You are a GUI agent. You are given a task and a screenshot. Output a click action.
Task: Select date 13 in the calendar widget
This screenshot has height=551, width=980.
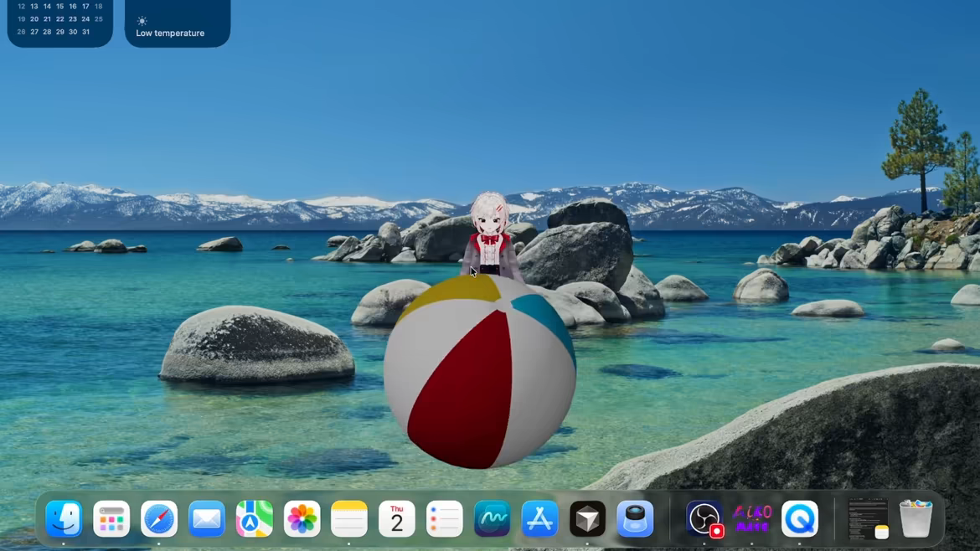(x=34, y=6)
